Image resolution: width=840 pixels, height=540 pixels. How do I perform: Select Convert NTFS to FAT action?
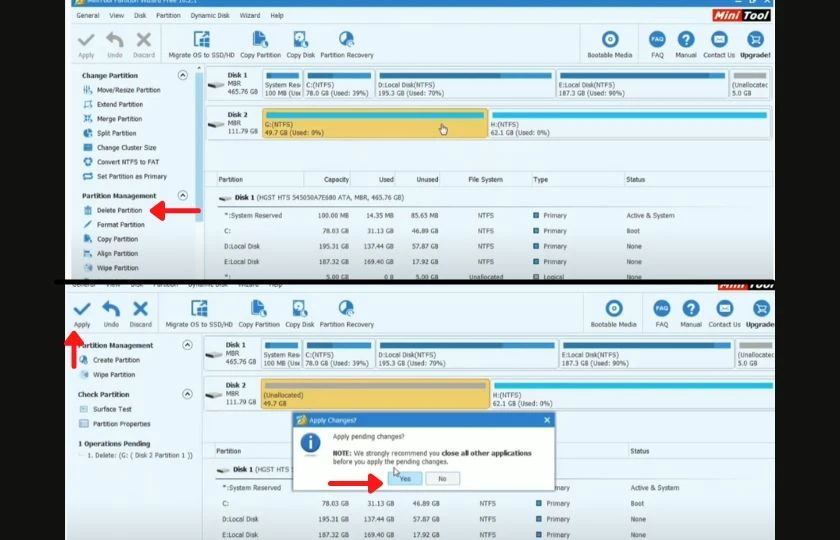pyautogui.click(x=121, y=162)
